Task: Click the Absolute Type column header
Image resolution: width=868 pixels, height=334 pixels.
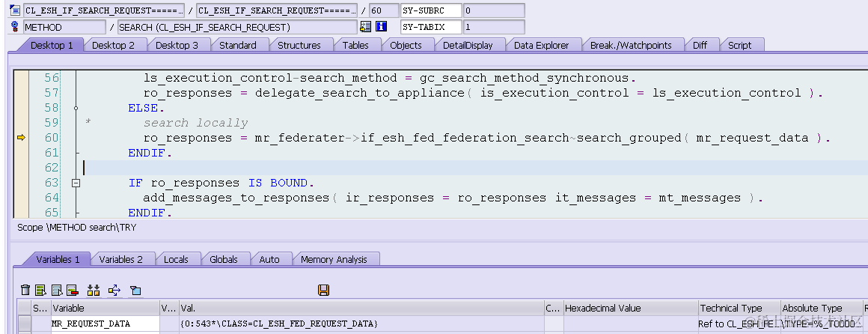Action: 821,309
